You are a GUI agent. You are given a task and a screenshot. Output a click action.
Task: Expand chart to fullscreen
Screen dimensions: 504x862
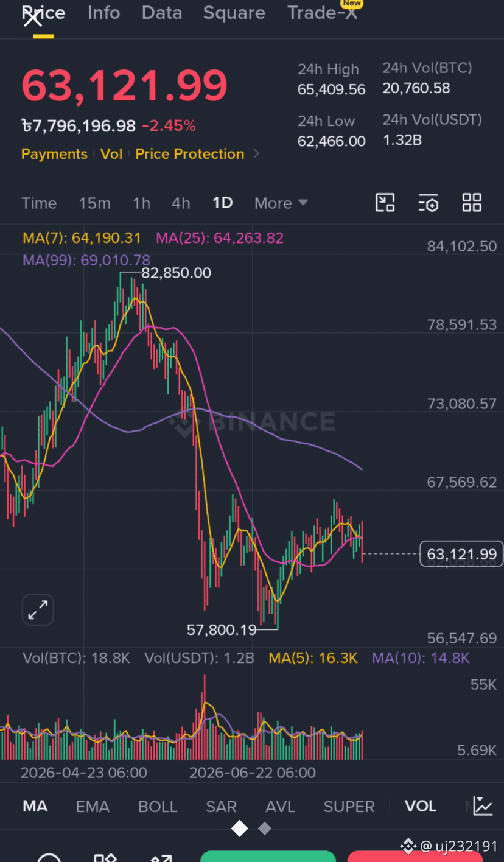pyautogui.click(x=38, y=609)
